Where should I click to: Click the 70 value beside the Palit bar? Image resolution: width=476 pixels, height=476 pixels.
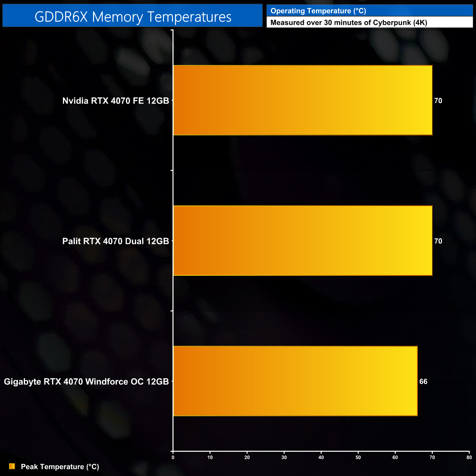438,241
